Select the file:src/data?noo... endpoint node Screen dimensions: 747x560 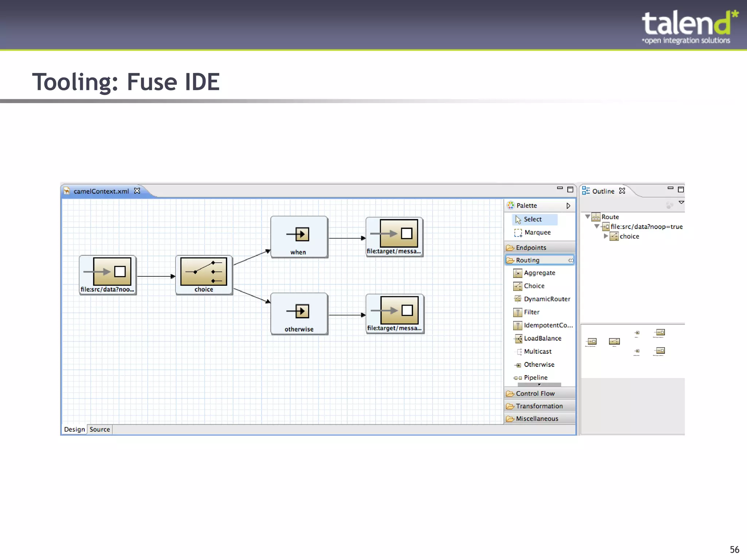pos(108,275)
